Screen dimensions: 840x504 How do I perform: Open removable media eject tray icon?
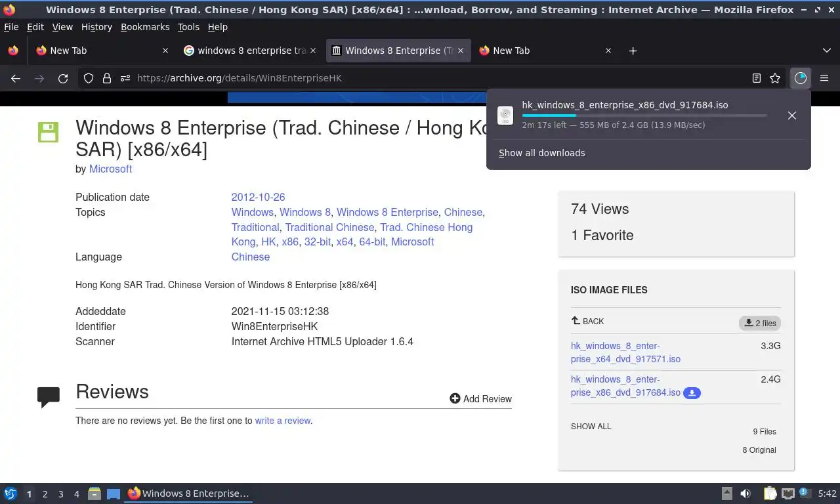coord(726,493)
